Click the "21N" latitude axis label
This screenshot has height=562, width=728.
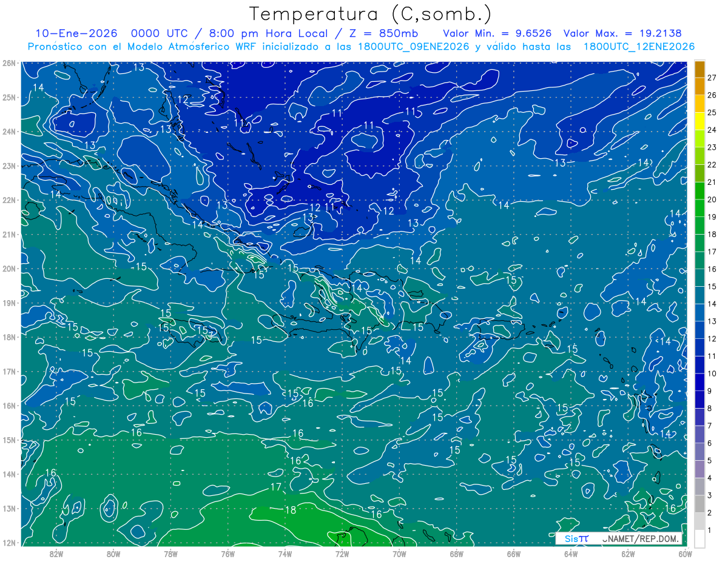click(8, 234)
